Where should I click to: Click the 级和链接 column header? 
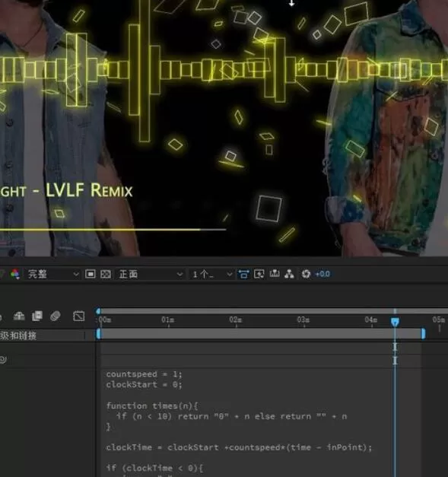coord(18,335)
